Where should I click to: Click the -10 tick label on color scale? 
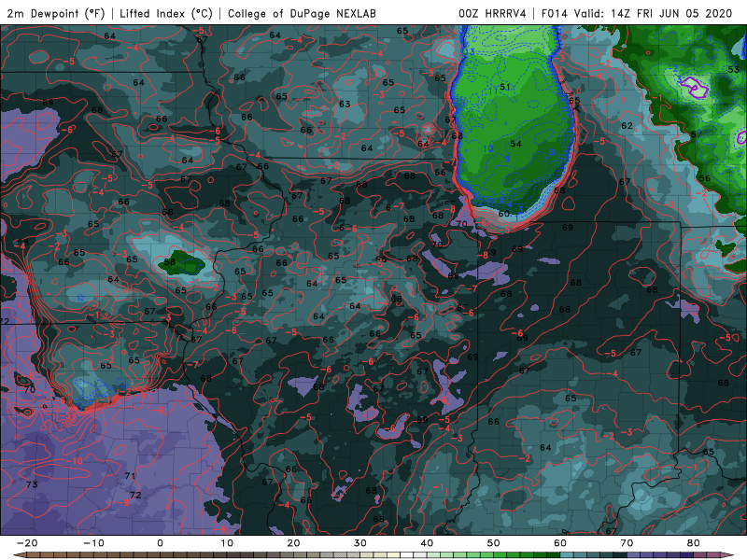93,543
